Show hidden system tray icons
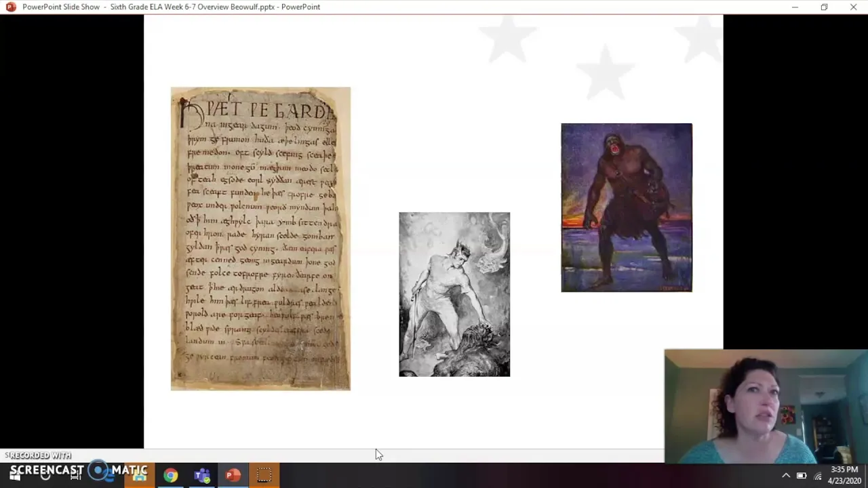 coord(785,476)
